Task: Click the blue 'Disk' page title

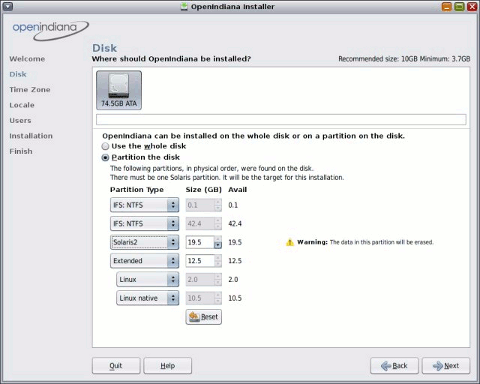Action: click(104, 48)
